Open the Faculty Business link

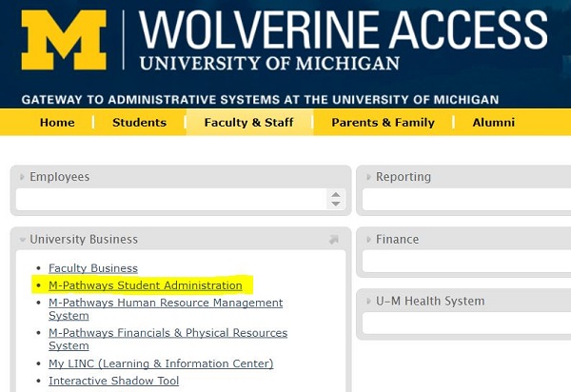pyautogui.click(x=93, y=268)
